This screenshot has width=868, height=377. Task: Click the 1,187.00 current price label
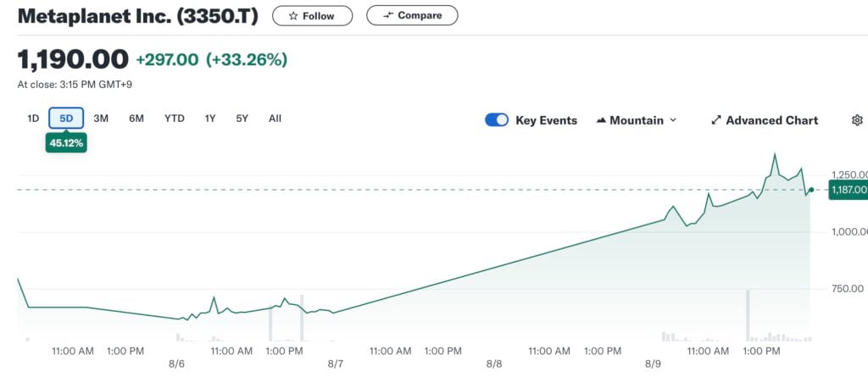point(848,190)
